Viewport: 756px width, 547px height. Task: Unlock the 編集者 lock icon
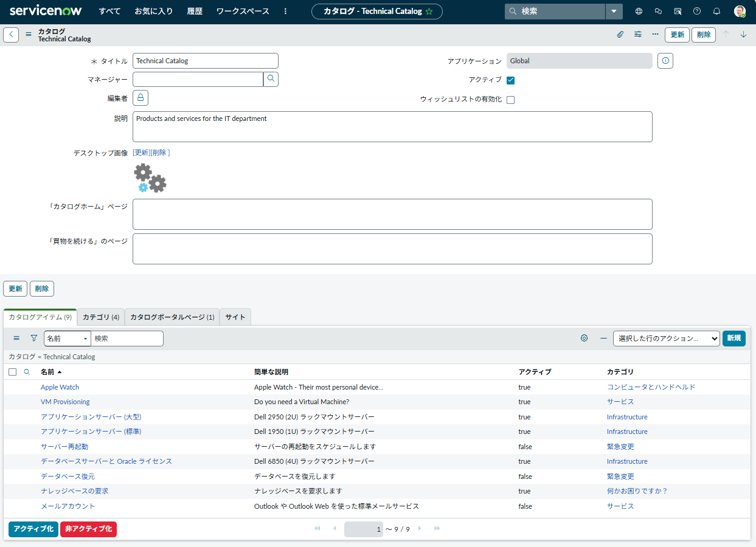click(140, 98)
